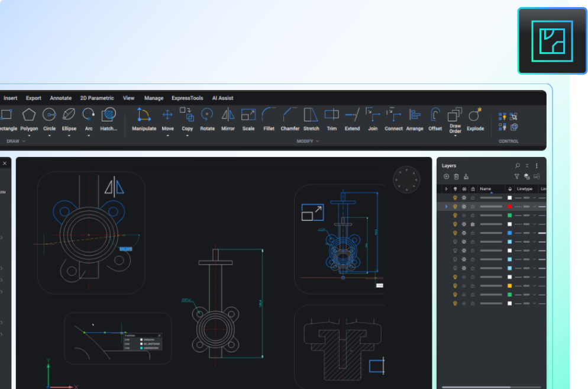This screenshot has width=588, height=389.
Task: Pick the Connect tool
Action: tap(393, 120)
